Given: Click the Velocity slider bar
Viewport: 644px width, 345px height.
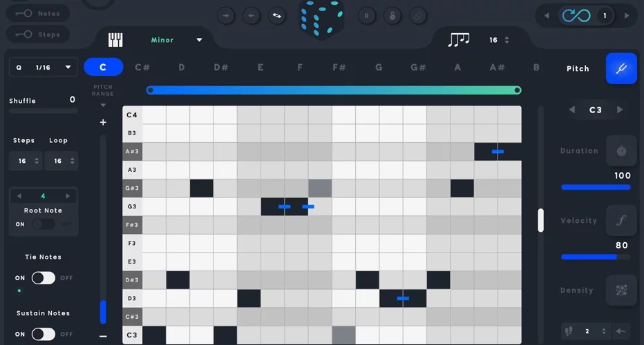Looking at the screenshot, I should (596, 257).
